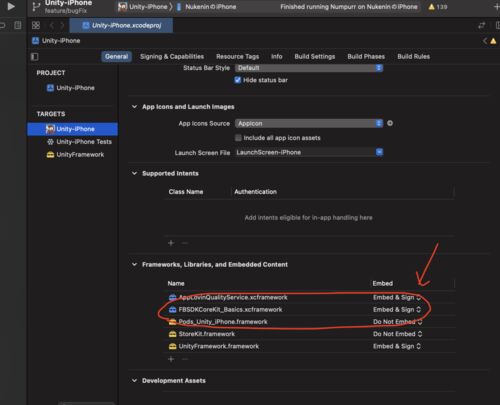
Task: Click the UnityFramework.framework toolbox icon
Action: (x=172, y=346)
